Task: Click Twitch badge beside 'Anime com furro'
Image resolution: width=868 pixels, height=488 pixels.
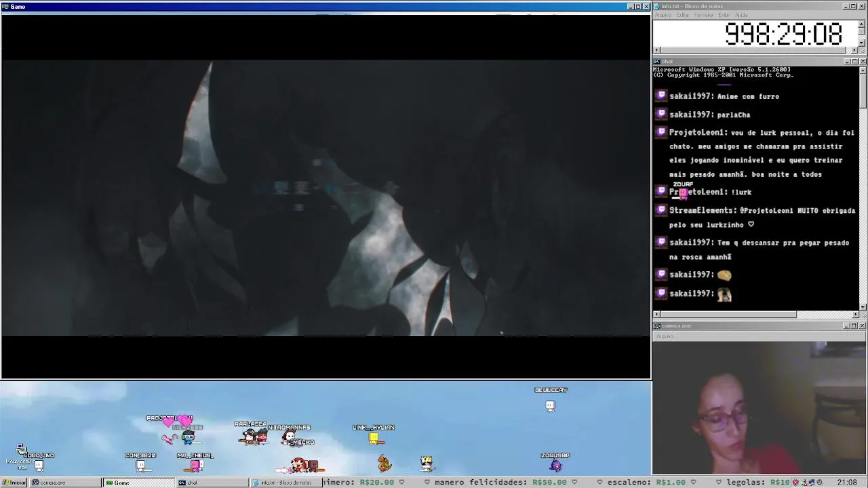Action: pyautogui.click(x=661, y=96)
